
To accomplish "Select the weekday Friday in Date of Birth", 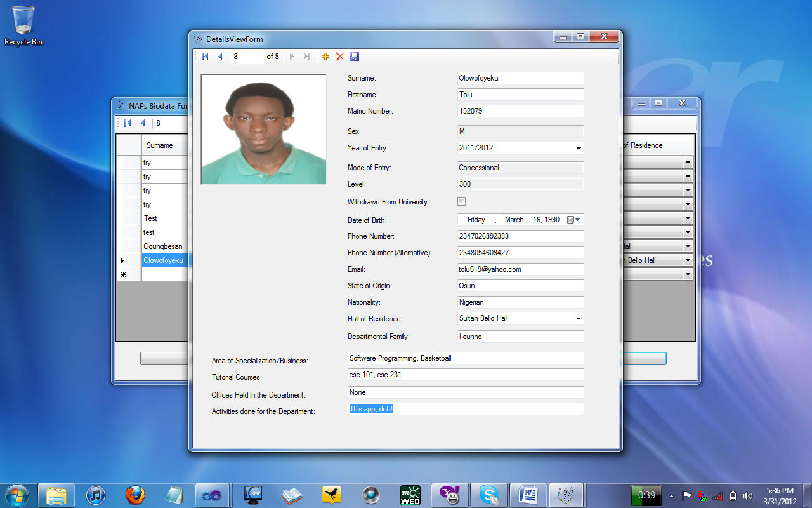I will click(x=476, y=220).
